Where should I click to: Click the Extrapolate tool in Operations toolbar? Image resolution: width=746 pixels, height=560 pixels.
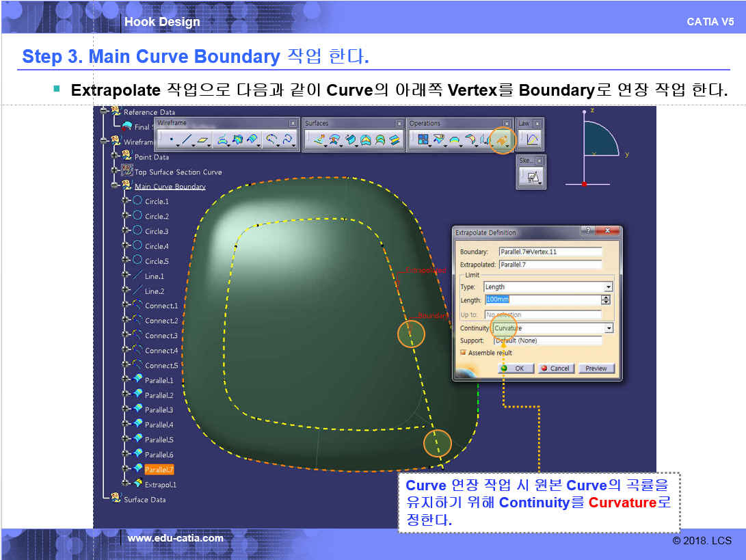[x=503, y=140]
